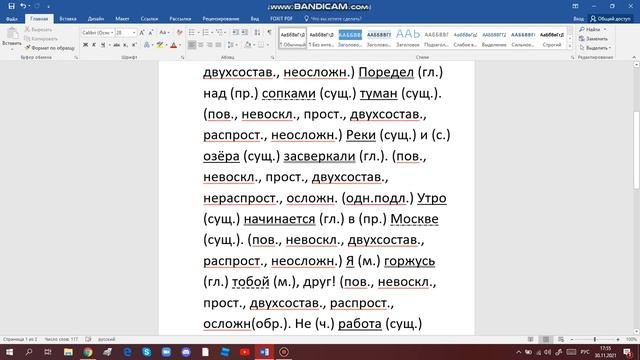The height and width of the screenshot is (360, 640).
Task: Click the vertical scrollbar thumb
Action: (x=636, y=150)
